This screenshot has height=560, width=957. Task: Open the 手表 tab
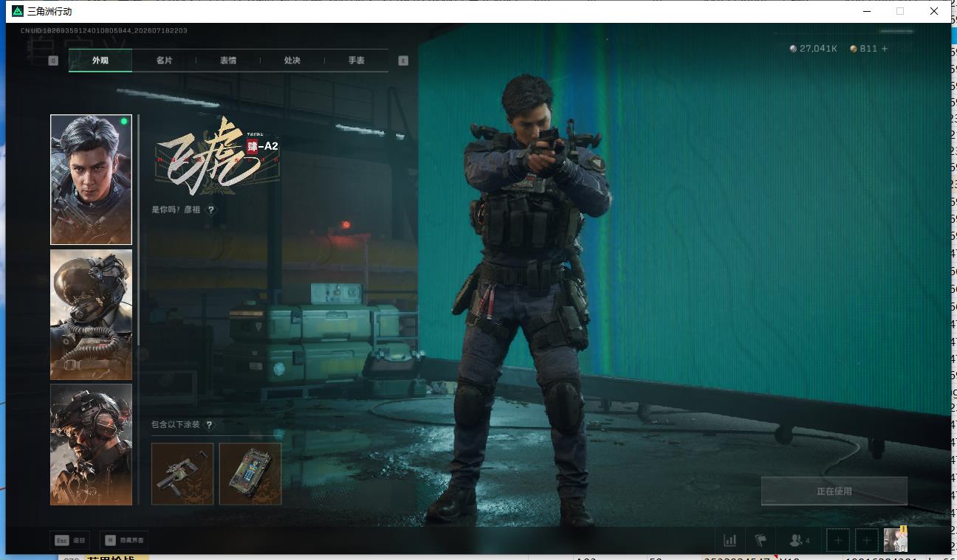click(x=357, y=61)
